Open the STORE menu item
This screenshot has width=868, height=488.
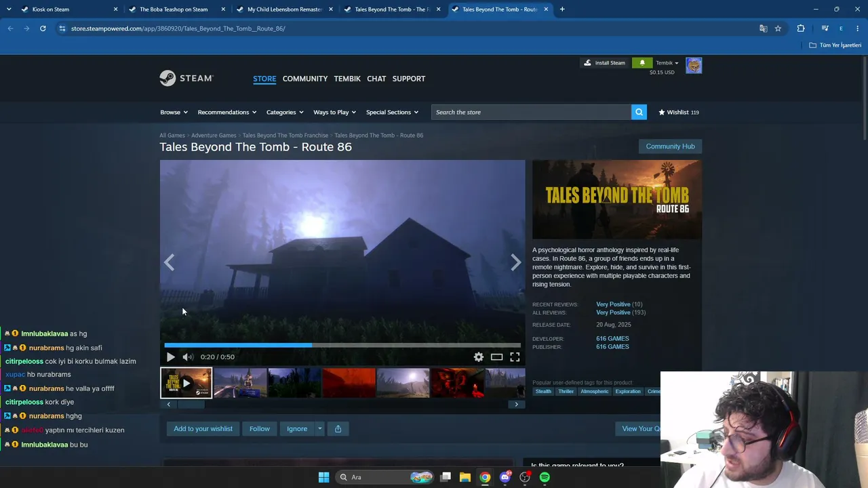tap(264, 79)
